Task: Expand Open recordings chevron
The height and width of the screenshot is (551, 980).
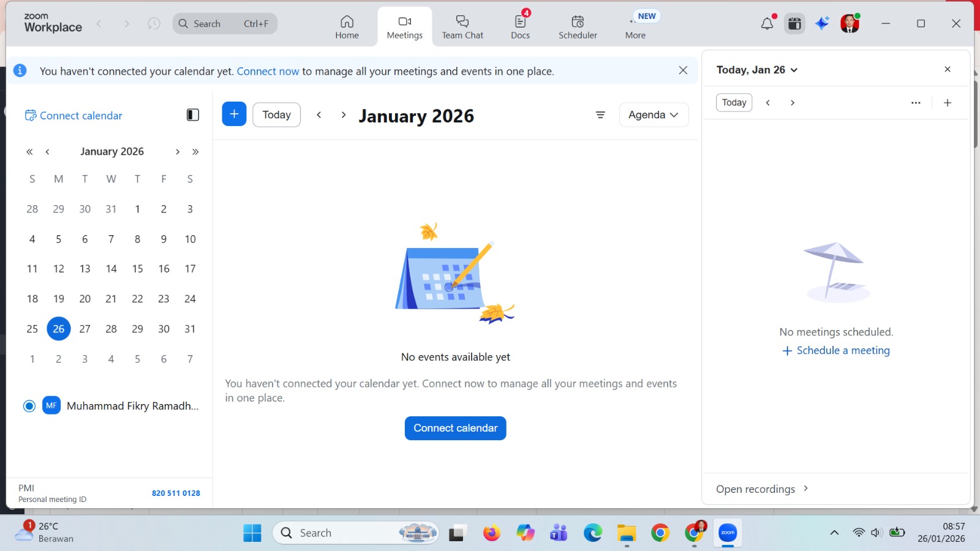Action: [x=805, y=489]
